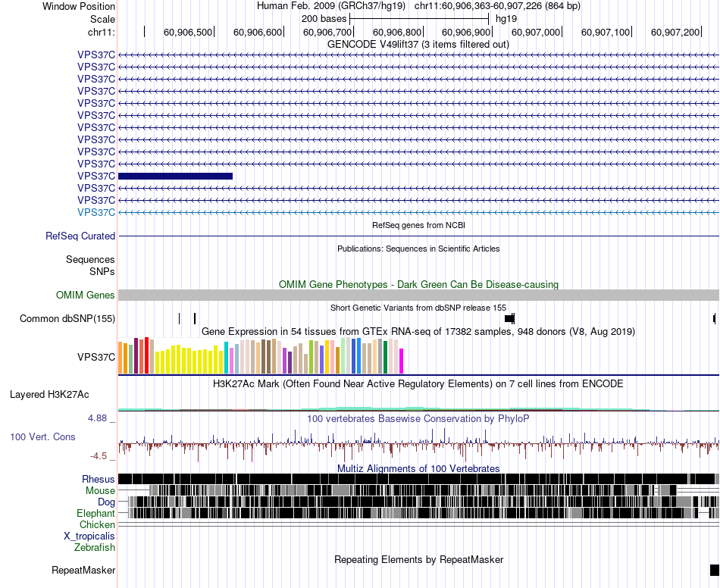Click the Scale label
Image resolution: width=720 pixels, height=588 pixels.
tap(102, 19)
